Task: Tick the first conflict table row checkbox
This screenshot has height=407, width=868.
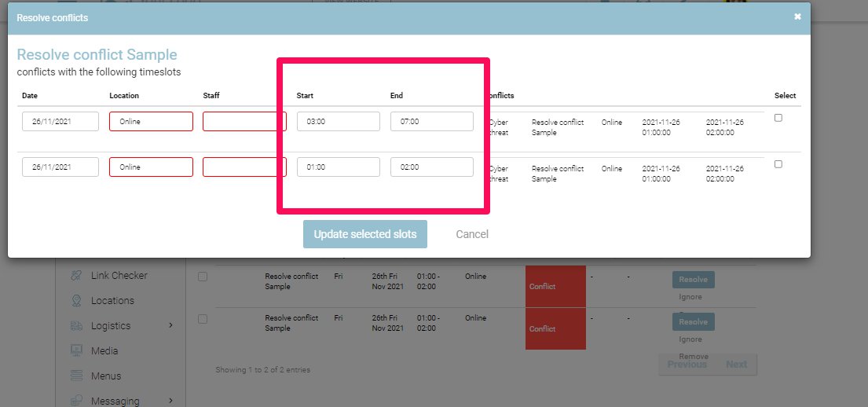Action: [203, 277]
